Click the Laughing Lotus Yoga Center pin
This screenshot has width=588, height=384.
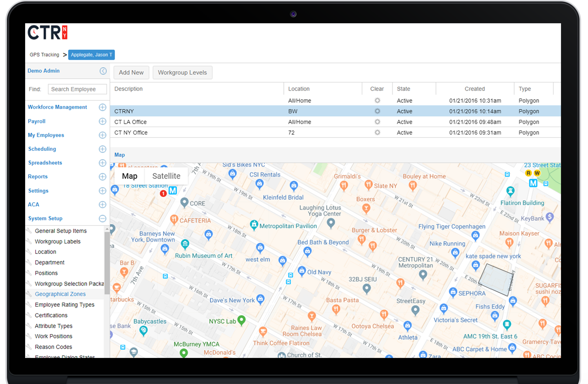[331, 223]
